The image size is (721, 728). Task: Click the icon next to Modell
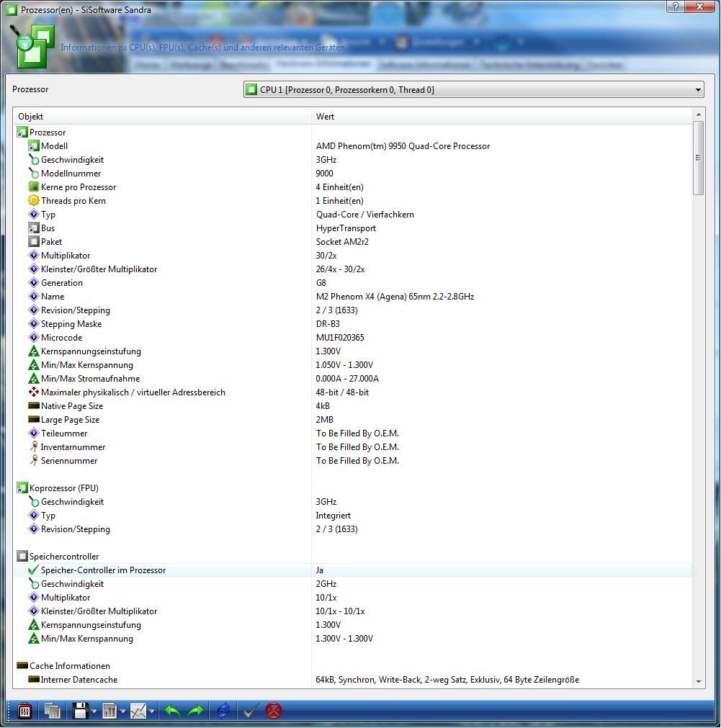click(33, 146)
